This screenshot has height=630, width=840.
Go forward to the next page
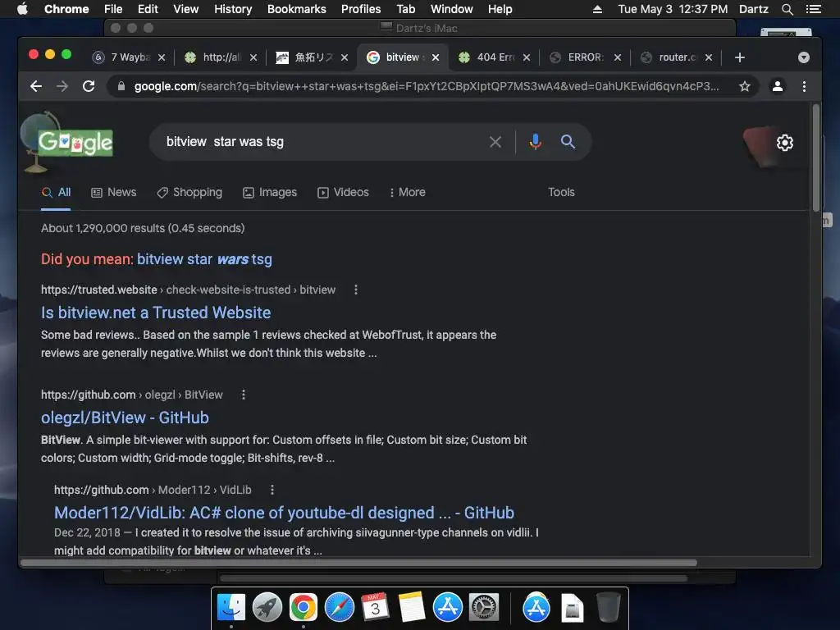pos(62,86)
